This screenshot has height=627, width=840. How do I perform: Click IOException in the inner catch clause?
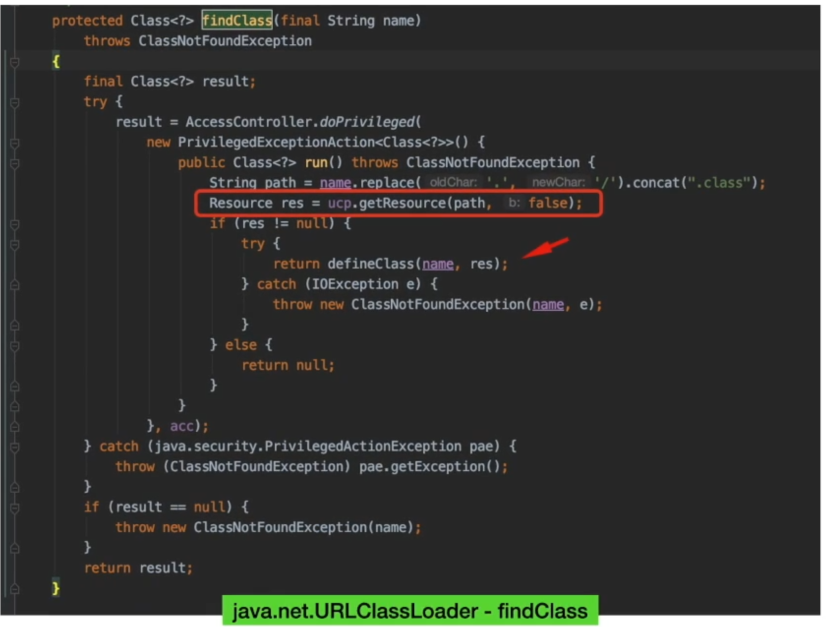tap(355, 284)
